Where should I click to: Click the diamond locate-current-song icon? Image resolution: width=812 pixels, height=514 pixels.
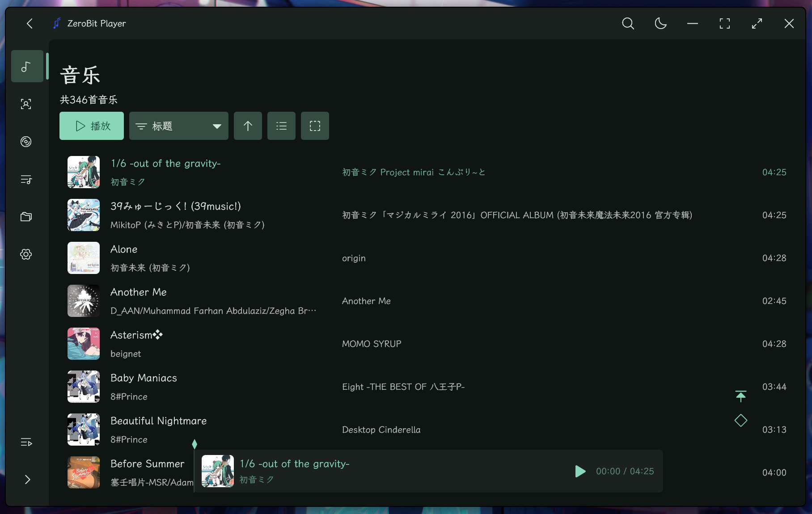coord(741,420)
